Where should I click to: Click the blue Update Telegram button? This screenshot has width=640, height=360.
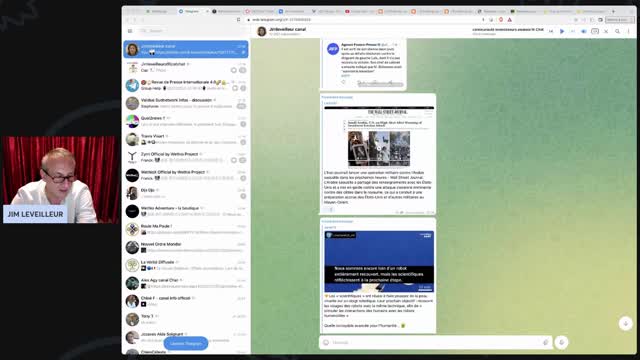[x=186, y=344]
